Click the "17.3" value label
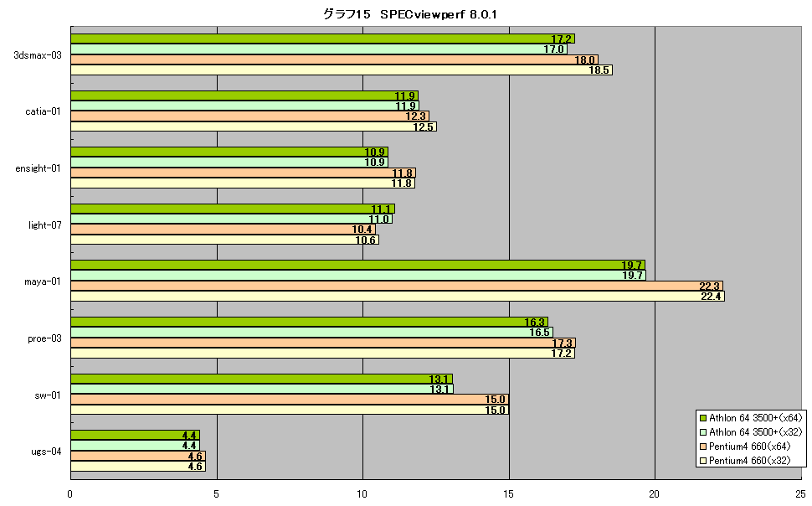Viewport: 812px width, 506px height. [562, 343]
